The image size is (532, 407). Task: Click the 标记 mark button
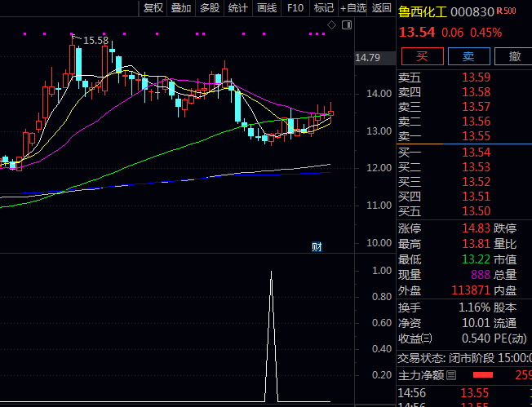coord(324,8)
